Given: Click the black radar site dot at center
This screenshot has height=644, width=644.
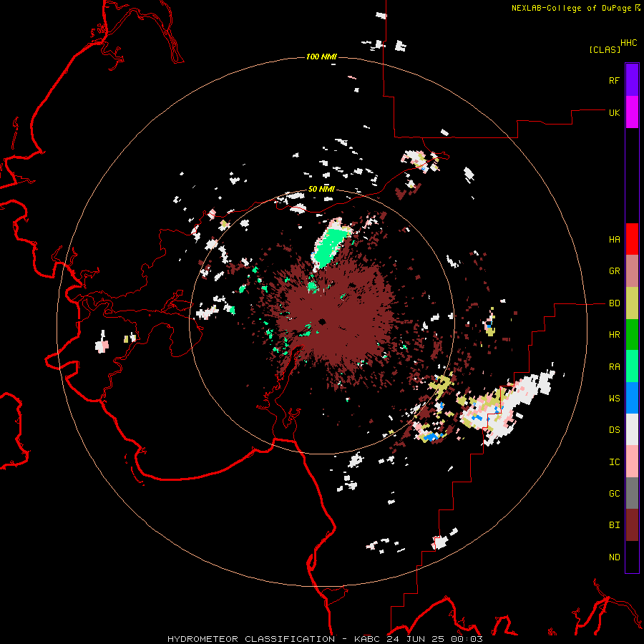Looking at the screenshot, I should click(x=322, y=321).
